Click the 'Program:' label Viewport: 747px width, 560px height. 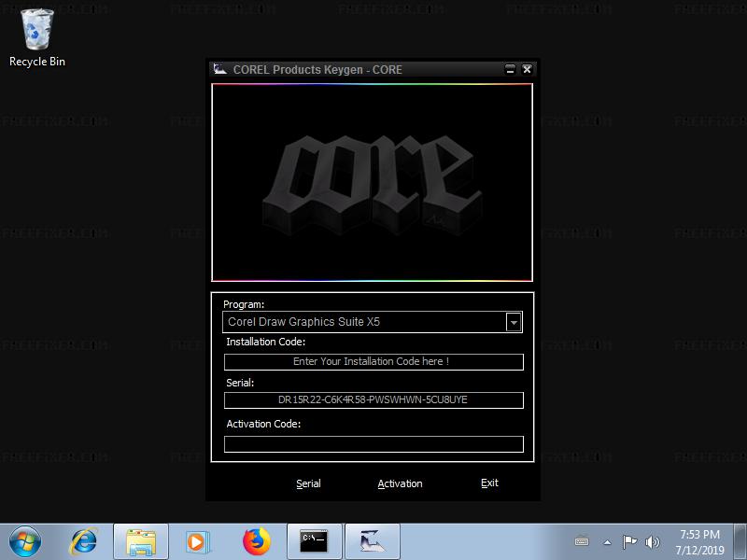point(244,305)
